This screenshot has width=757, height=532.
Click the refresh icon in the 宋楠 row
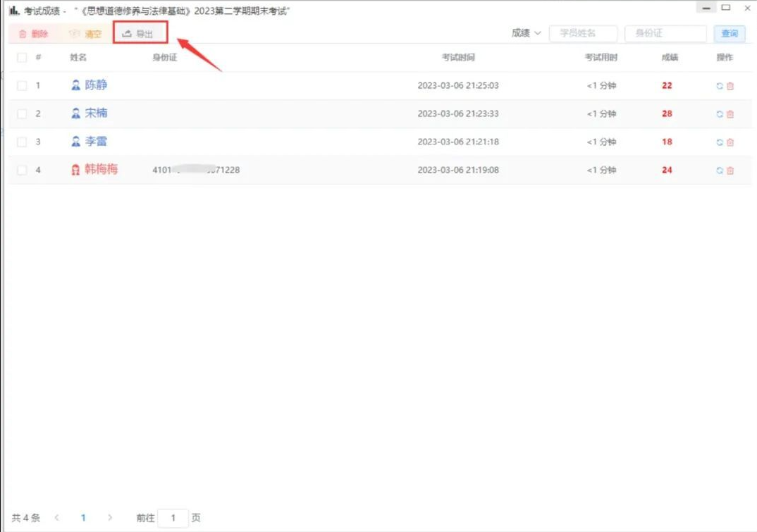(x=720, y=114)
